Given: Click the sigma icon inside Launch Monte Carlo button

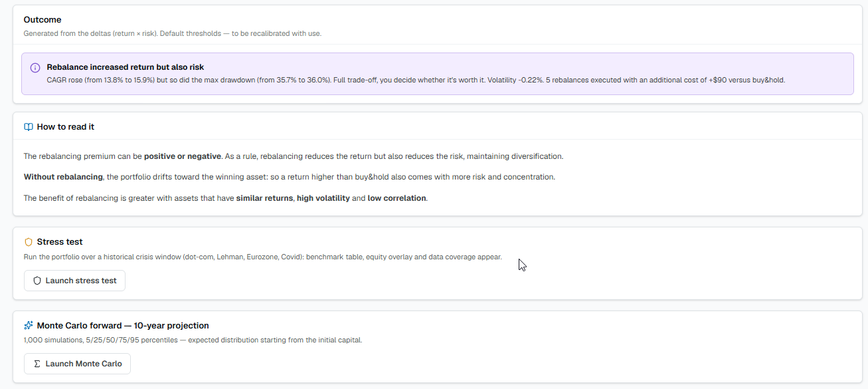Looking at the screenshot, I should [x=37, y=364].
